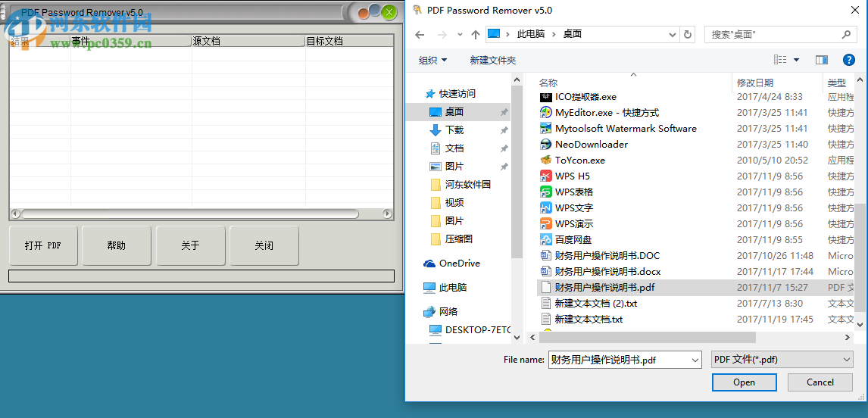Refresh the current folder listing
Image resolution: width=868 pixels, height=418 pixels.
pos(688,34)
